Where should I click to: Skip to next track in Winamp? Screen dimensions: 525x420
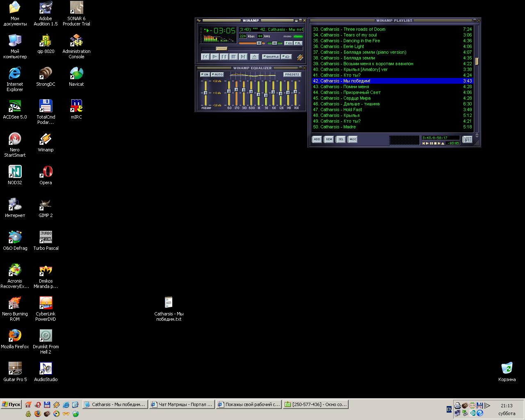pos(243,57)
